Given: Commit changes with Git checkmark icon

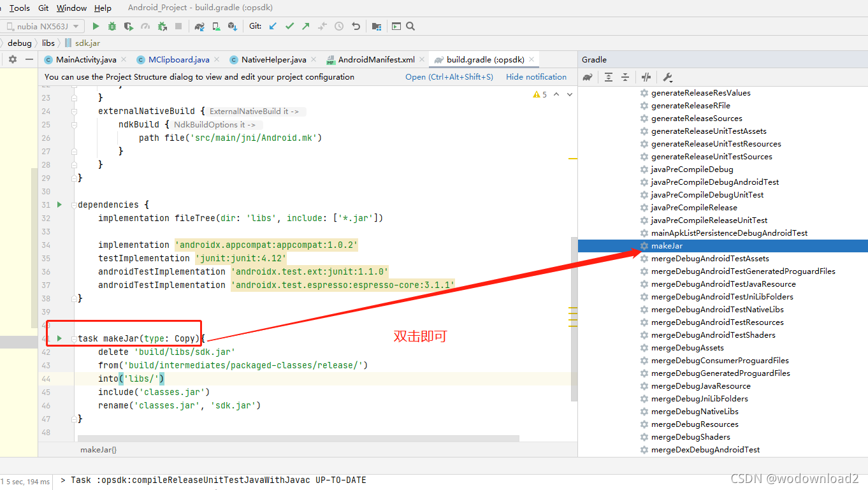Looking at the screenshot, I should tap(289, 26).
